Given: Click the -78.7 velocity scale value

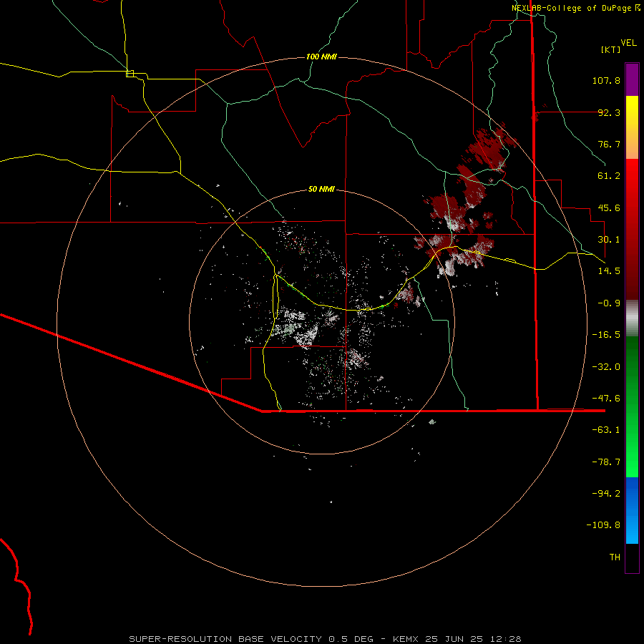Looking at the screenshot, I should pos(606,462).
